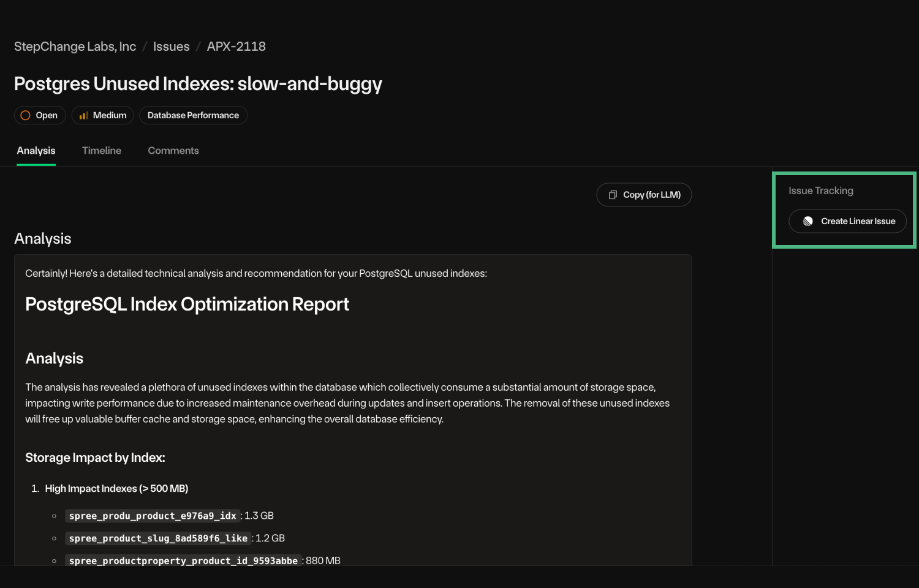Select the Analysis tab

[x=36, y=151]
